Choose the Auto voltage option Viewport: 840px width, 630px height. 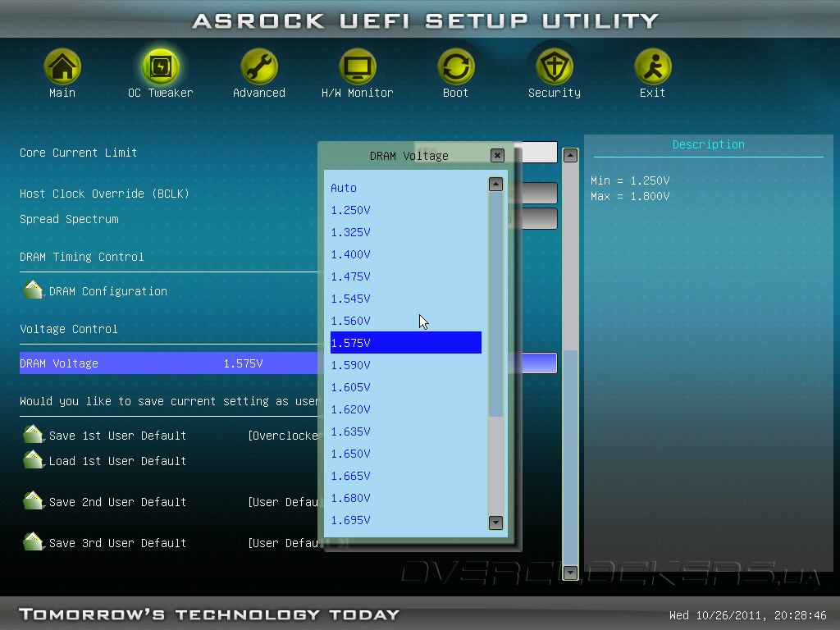[x=405, y=188]
